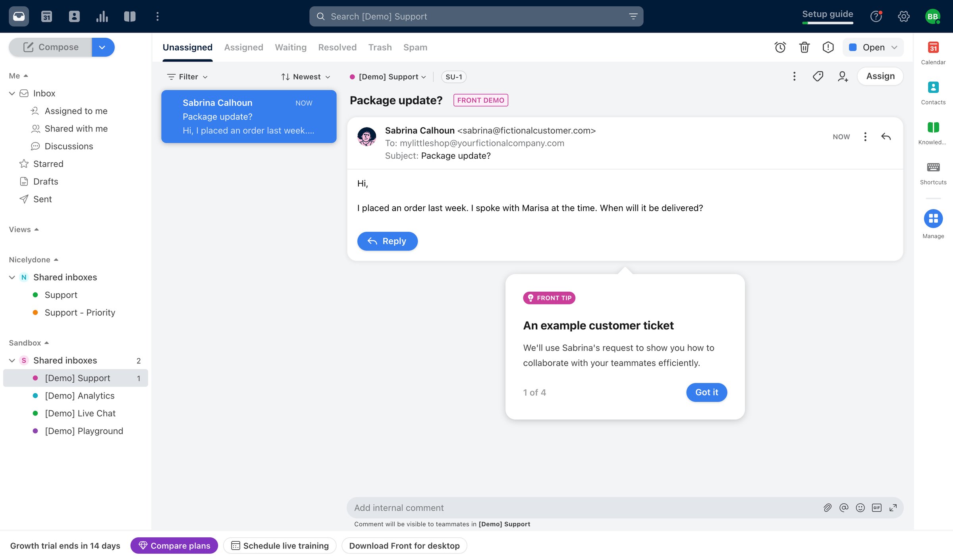Viewport: 953px width, 560px height.
Task: Click the reply arrow icon in message header
Action: (886, 137)
